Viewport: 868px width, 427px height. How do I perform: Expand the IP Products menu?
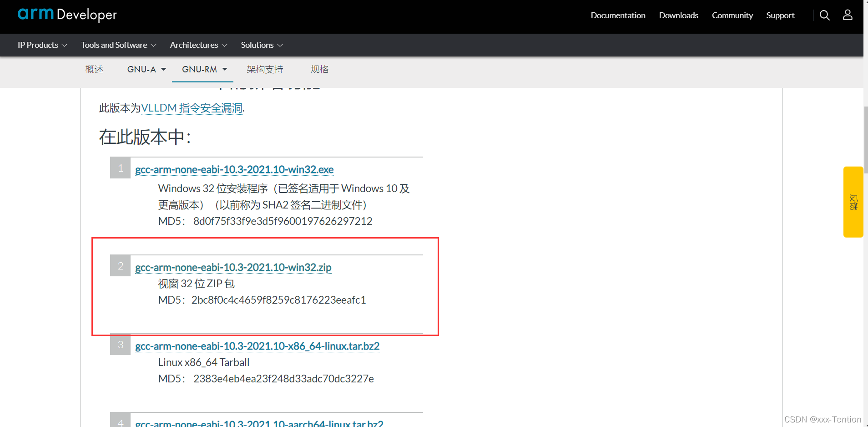42,45
